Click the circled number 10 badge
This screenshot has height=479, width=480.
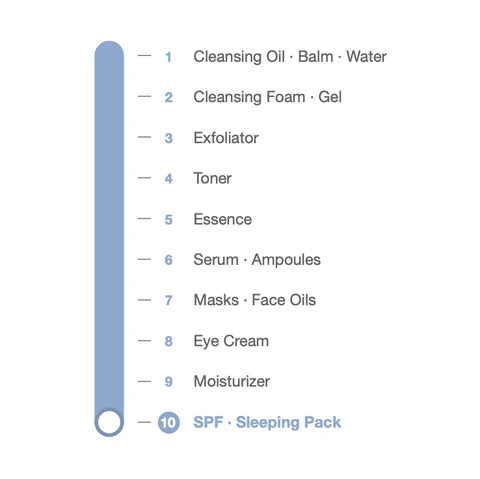169,422
